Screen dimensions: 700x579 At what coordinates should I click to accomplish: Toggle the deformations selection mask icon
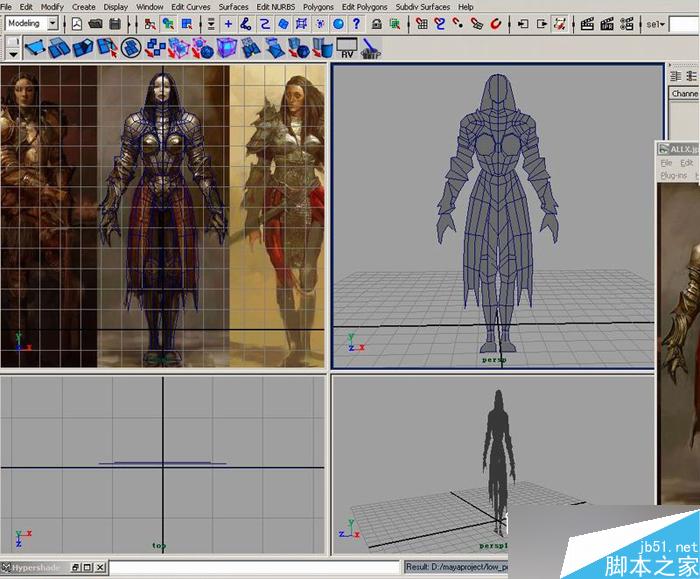coord(301,24)
